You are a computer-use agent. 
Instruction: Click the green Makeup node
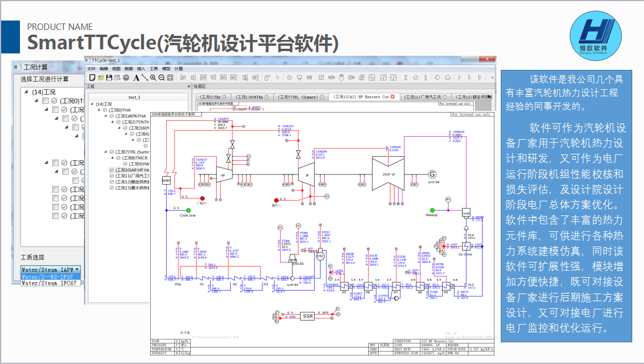(432, 210)
